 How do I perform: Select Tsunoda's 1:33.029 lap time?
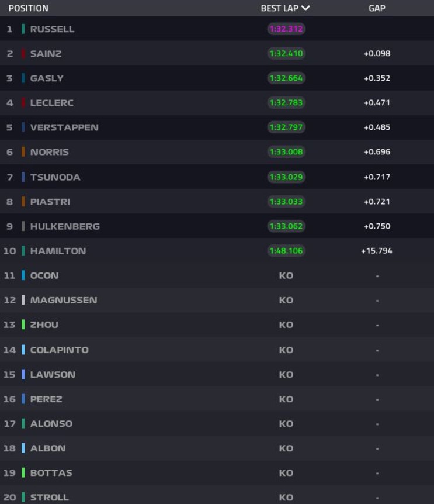point(286,177)
